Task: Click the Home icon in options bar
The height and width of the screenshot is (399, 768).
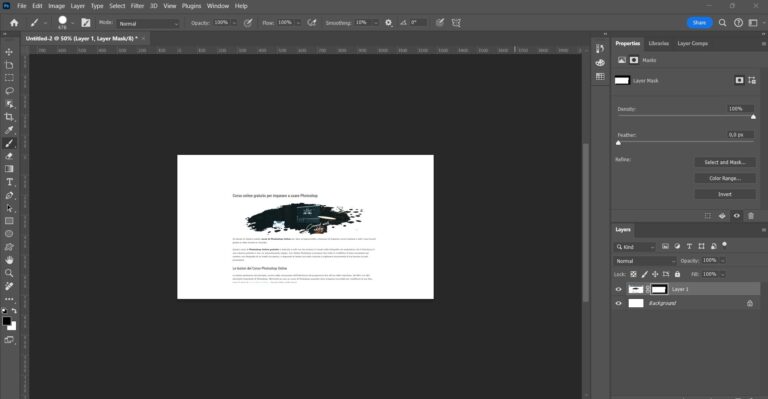Action: pos(14,23)
